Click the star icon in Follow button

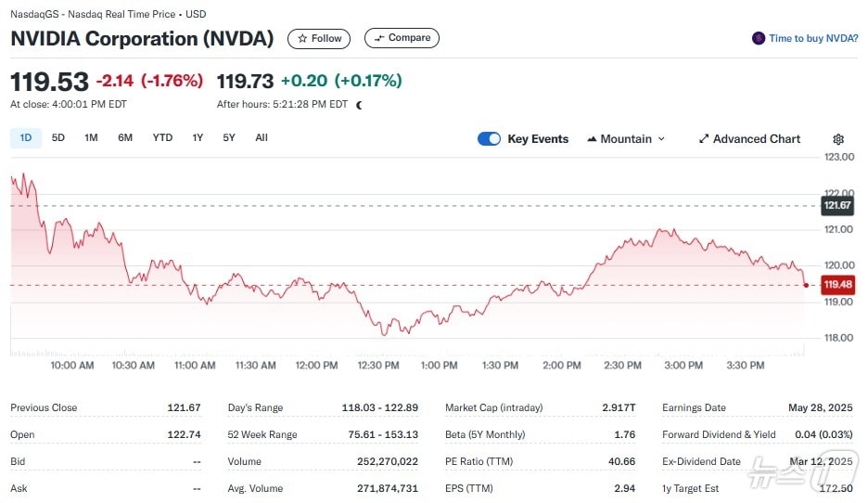point(301,39)
